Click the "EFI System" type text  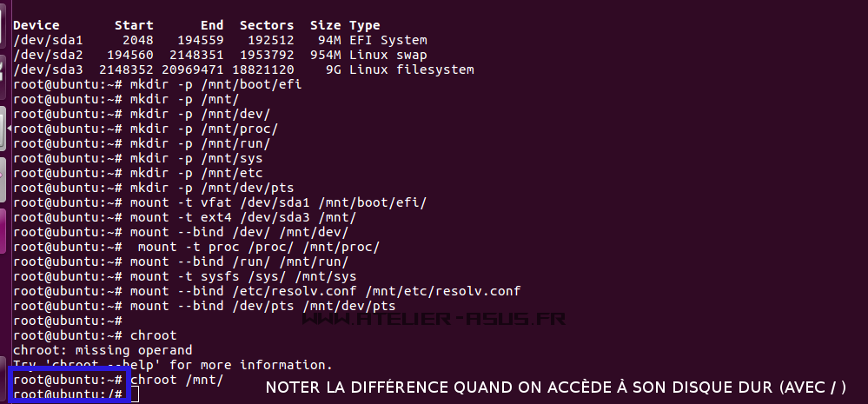pyautogui.click(x=388, y=40)
